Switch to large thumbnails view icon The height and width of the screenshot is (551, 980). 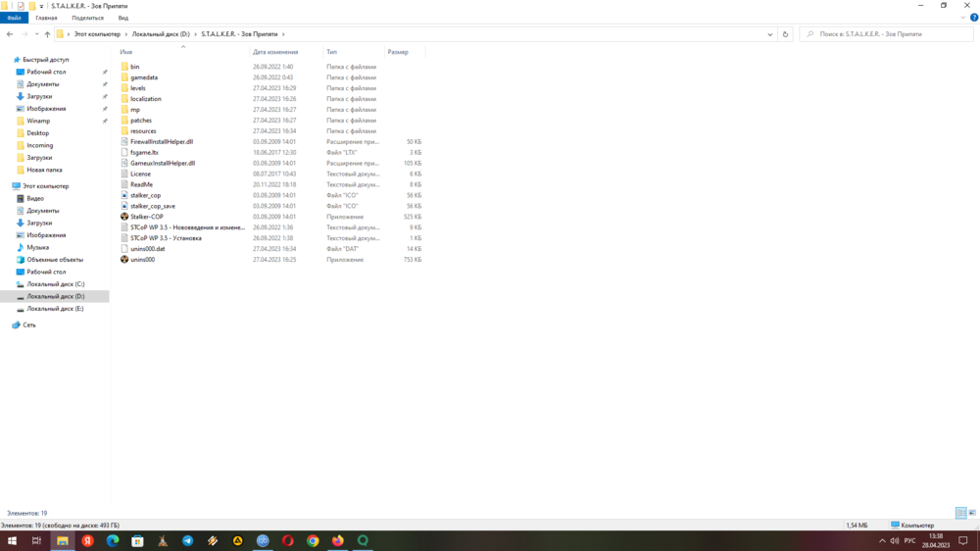[972, 513]
